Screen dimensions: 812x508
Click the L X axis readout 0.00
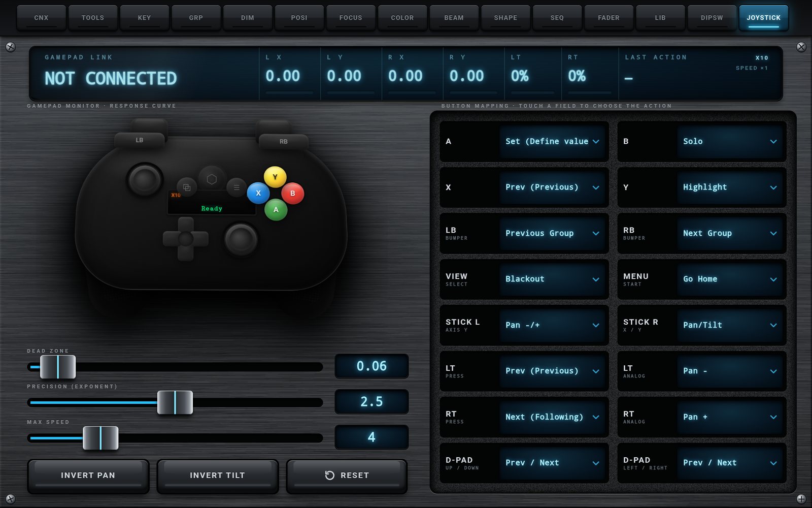tap(283, 76)
